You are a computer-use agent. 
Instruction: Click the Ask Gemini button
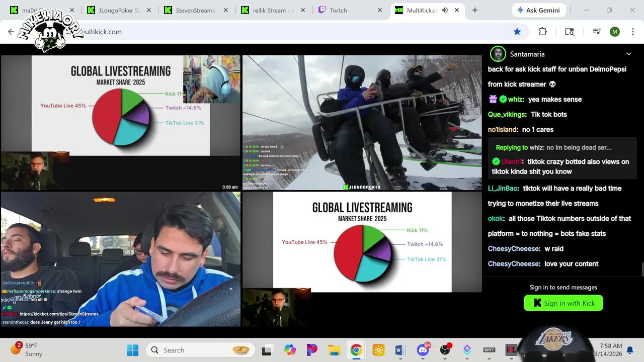(540, 10)
